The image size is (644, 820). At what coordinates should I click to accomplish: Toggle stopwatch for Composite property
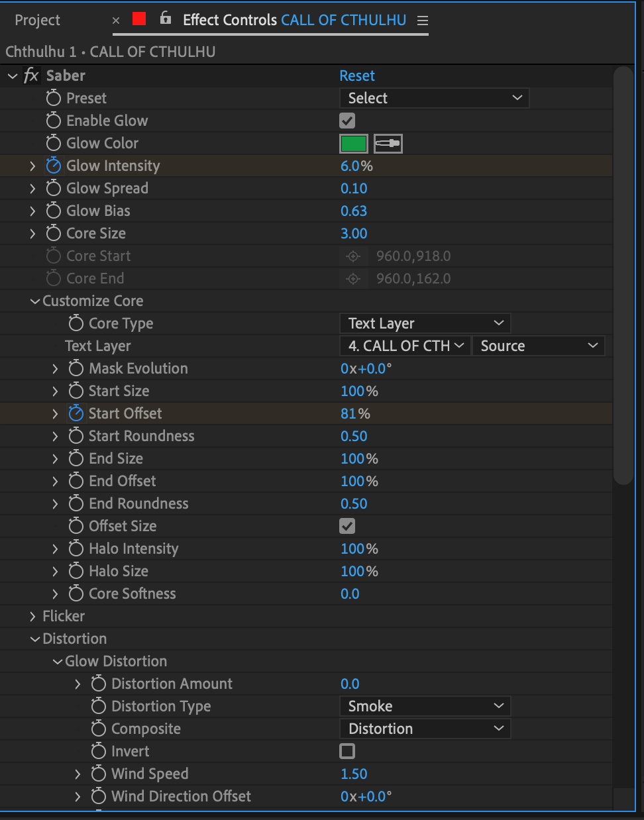coord(99,729)
